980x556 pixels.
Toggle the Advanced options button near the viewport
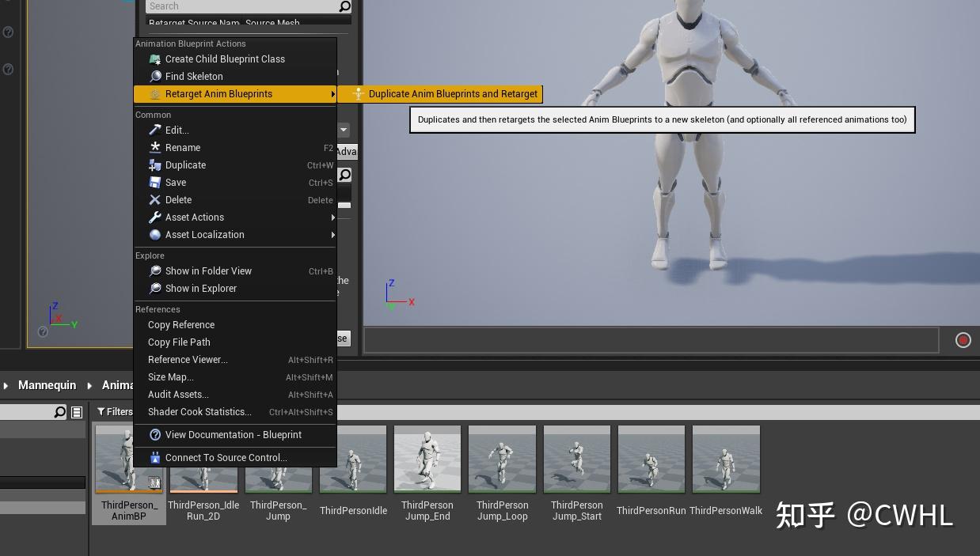[344, 151]
